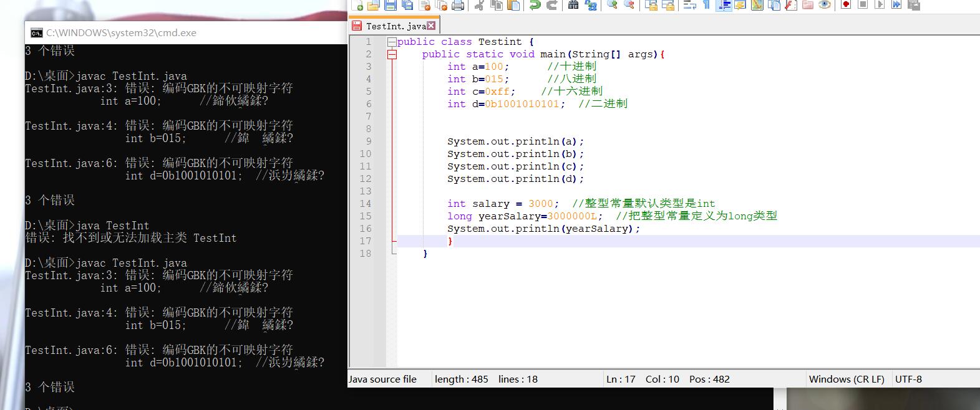This screenshot has height=410, width=980.
Task: Toggle file monitoring (eye icon)
Action: pyautogui.click(x=824, y=5)
